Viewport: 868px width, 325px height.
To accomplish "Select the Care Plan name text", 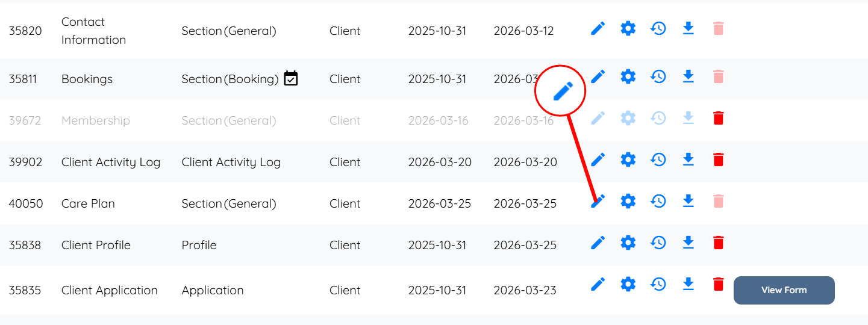I will pos(88,203).
